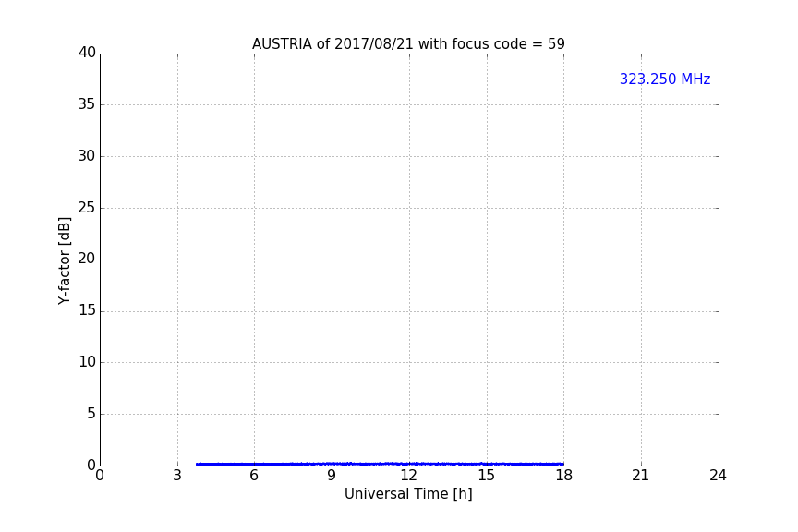Click the x-axis tick label '9'

(332, 476)
